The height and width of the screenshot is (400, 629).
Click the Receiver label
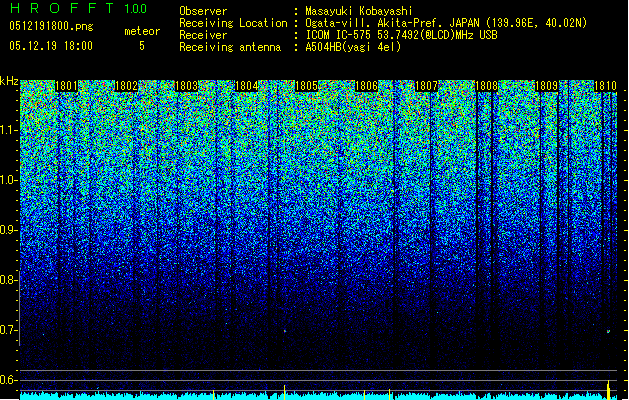click(x=203, y=35)
